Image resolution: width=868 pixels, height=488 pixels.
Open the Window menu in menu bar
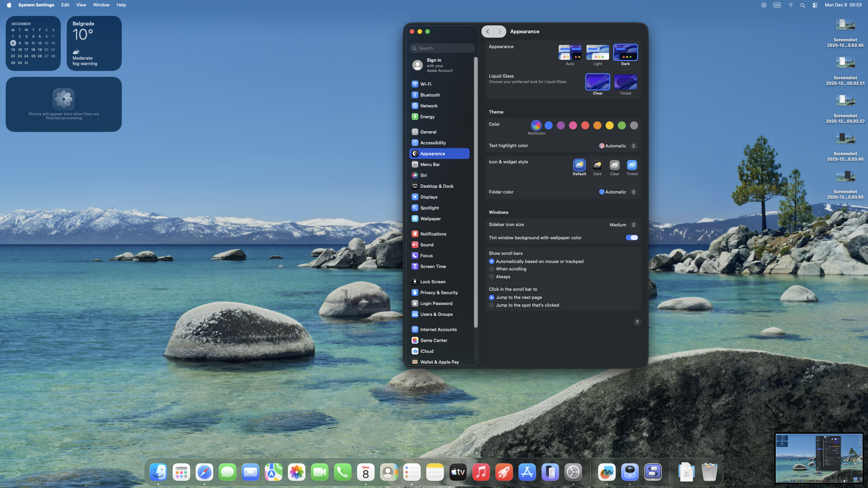101,5
